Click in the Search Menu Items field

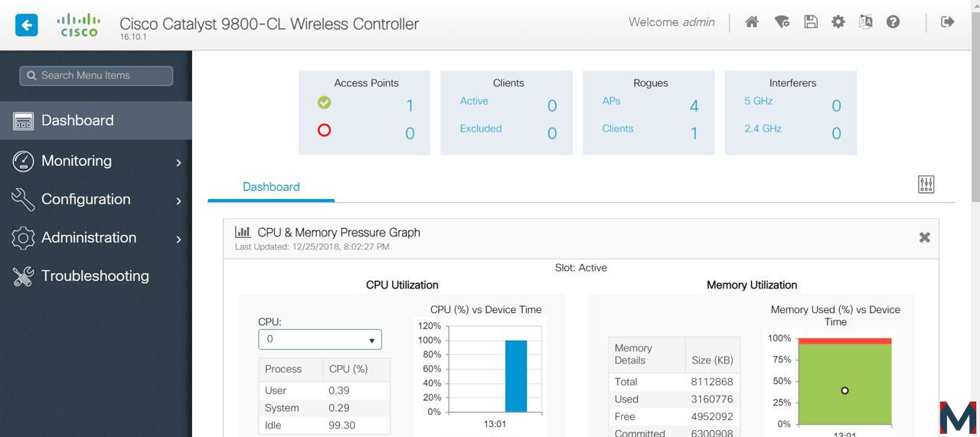click(96, 76)
